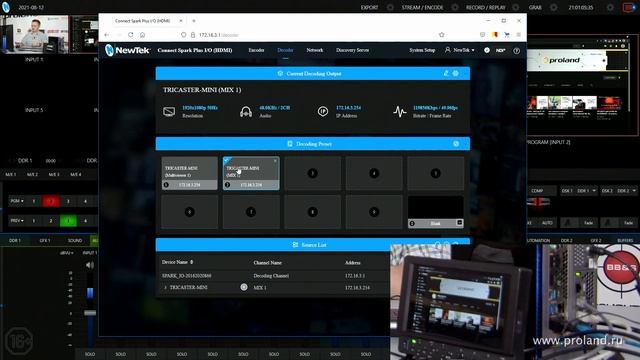Select empty decoding preset slot 8

(x=313, y=212)
